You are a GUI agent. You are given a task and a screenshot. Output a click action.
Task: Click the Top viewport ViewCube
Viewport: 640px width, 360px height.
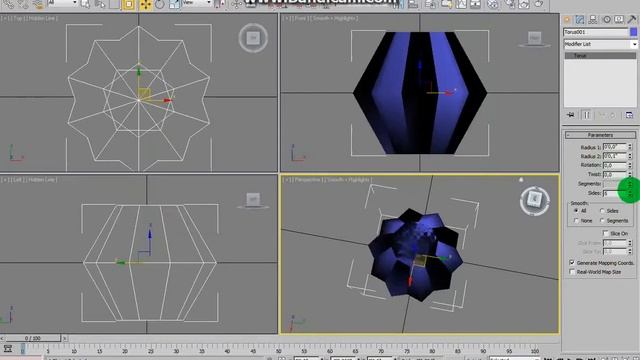coord(253,38)
